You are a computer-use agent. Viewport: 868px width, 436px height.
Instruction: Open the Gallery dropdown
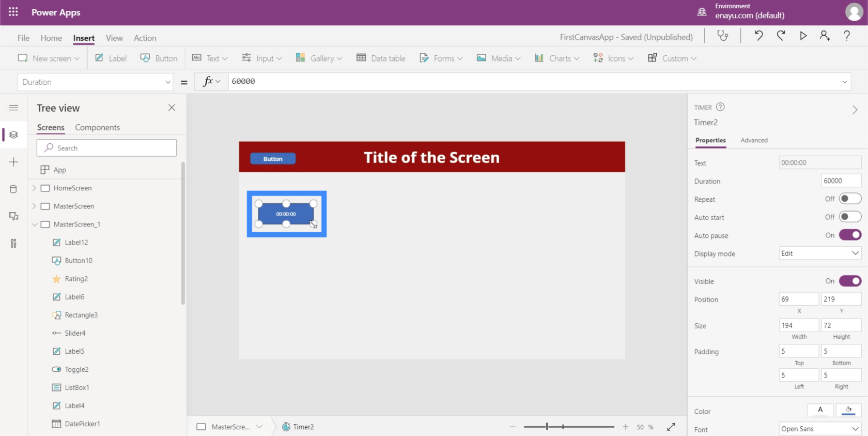coord(319,58)
